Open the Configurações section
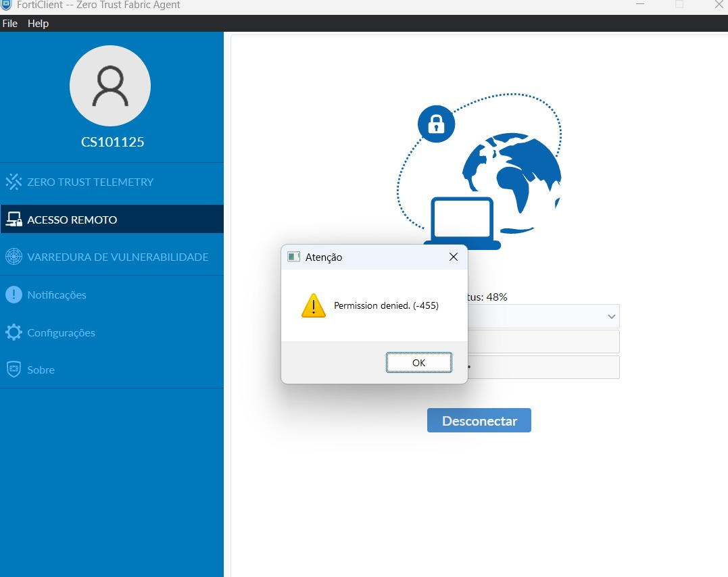 (112, 332)
